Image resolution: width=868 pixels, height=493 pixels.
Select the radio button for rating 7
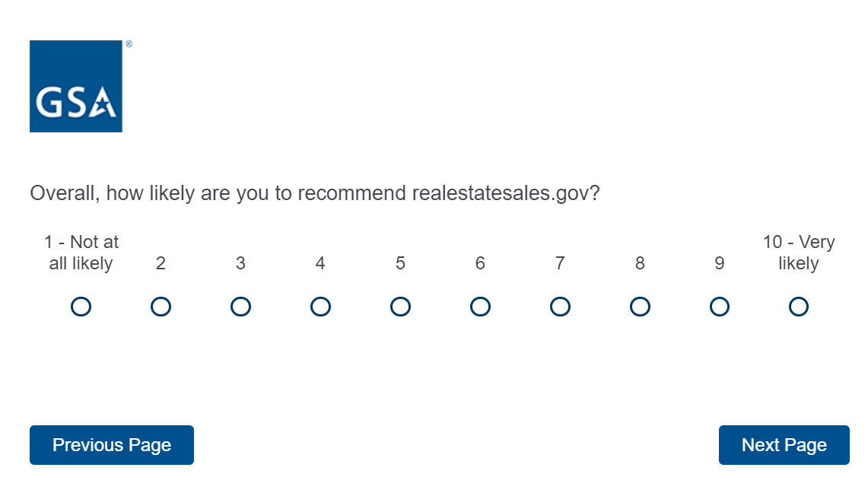point(560,307)
